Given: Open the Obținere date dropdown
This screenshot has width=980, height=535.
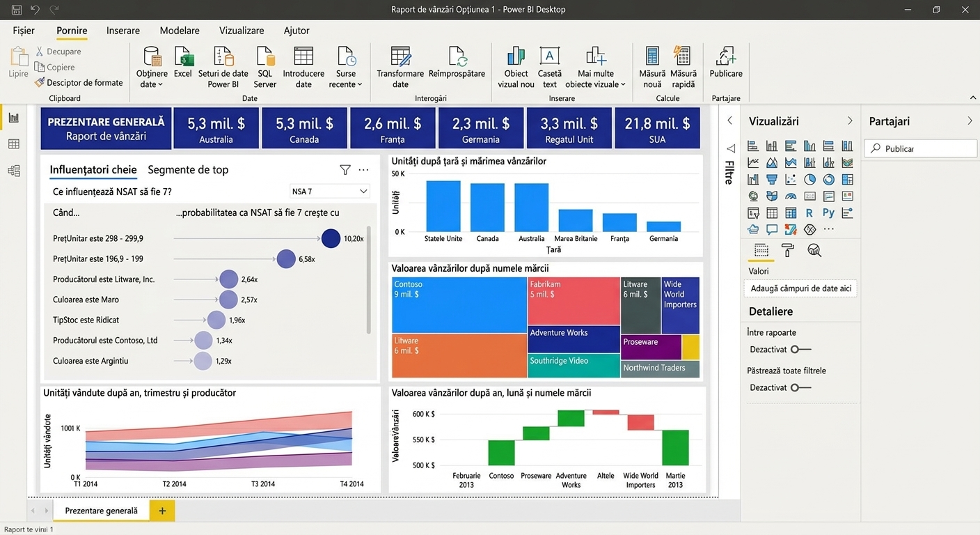Looking at the screenshot, I should (x=152, y=68).
